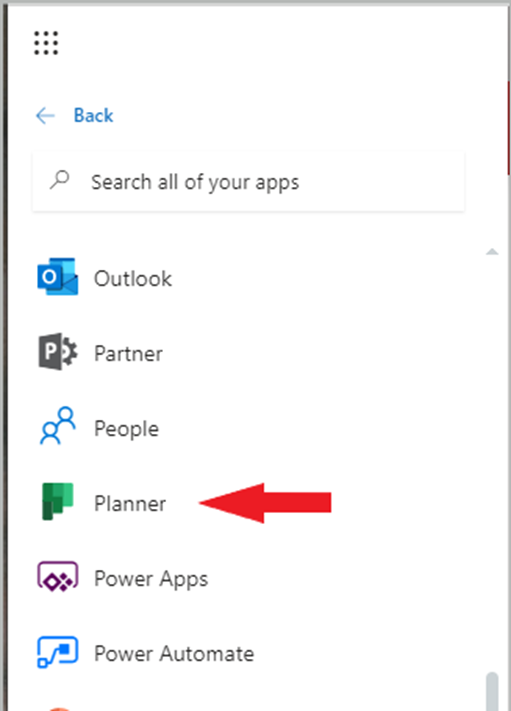This screenshot has height=711, width=511.
Task: Open Power Automate text label
Action: pyautogui.click(x=174, y=653)
